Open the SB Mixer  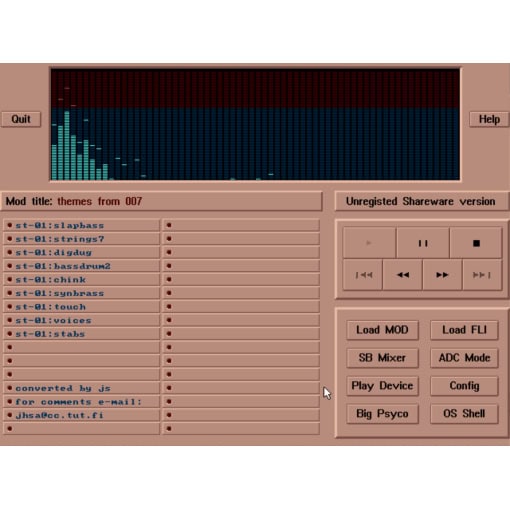coord(382,358)
